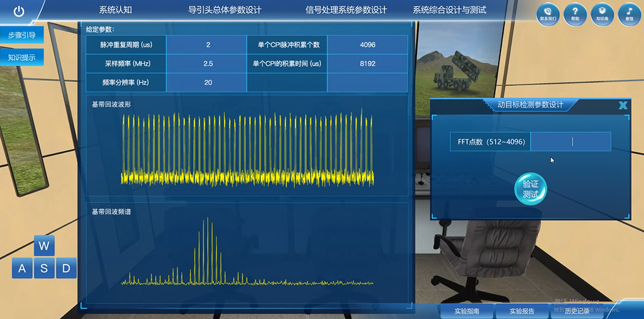This screenshot has height=319, width=644.
Task: Open the 知识角 knowledge corner icon
Action: (x=602, y=12)
